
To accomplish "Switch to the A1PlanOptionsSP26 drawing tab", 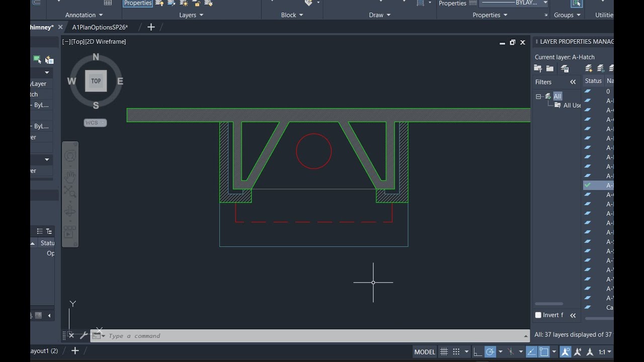I will tap(100, 27).
